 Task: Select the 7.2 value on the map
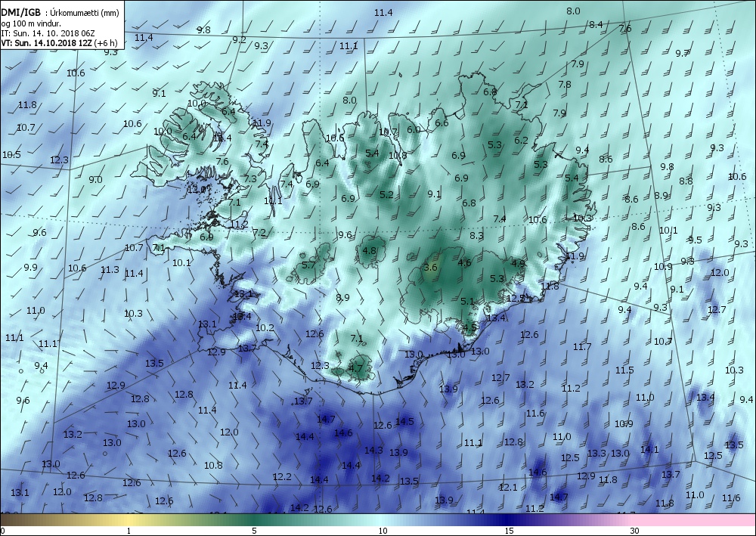tap(259, 232)
